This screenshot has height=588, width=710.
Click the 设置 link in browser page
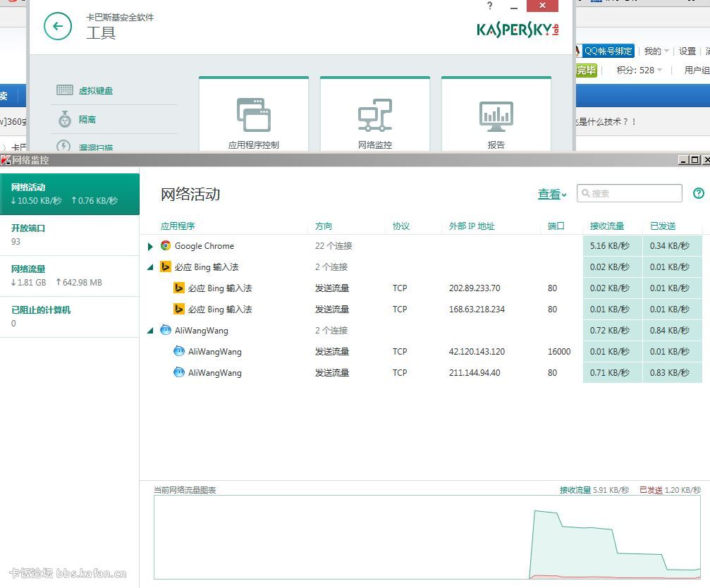687,51
